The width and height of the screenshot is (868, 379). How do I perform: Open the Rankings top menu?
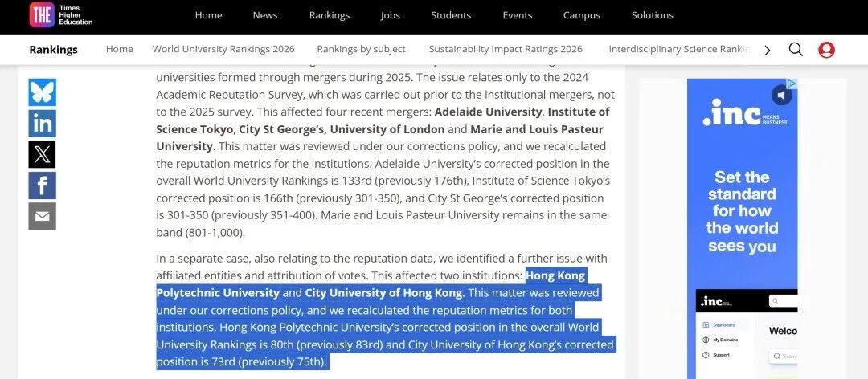pyautogui.click(x=330, y=15)
